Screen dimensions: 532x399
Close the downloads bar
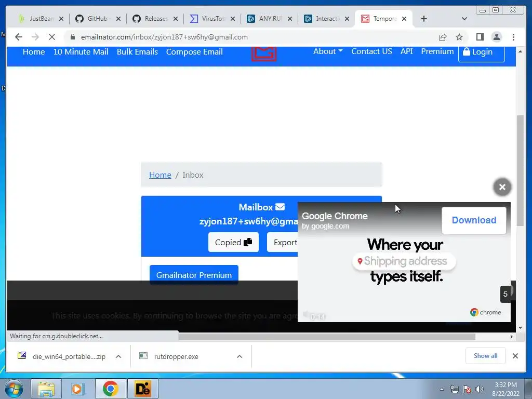(515, 355)
